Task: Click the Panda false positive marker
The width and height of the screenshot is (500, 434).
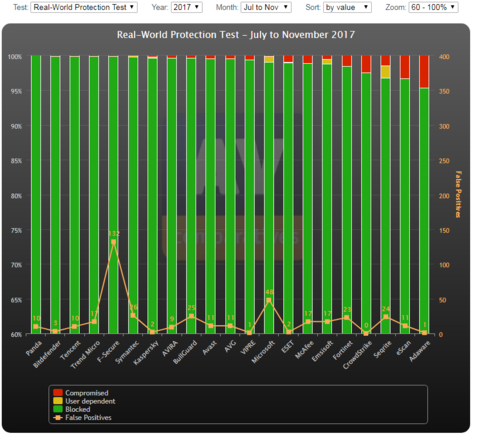Action: pos(36,327)
